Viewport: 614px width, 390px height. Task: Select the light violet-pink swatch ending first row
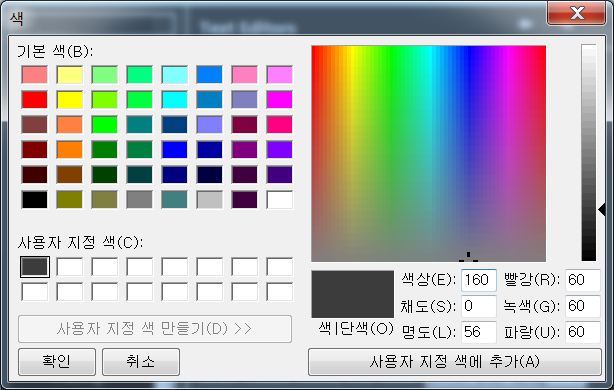tap(280, 75)
